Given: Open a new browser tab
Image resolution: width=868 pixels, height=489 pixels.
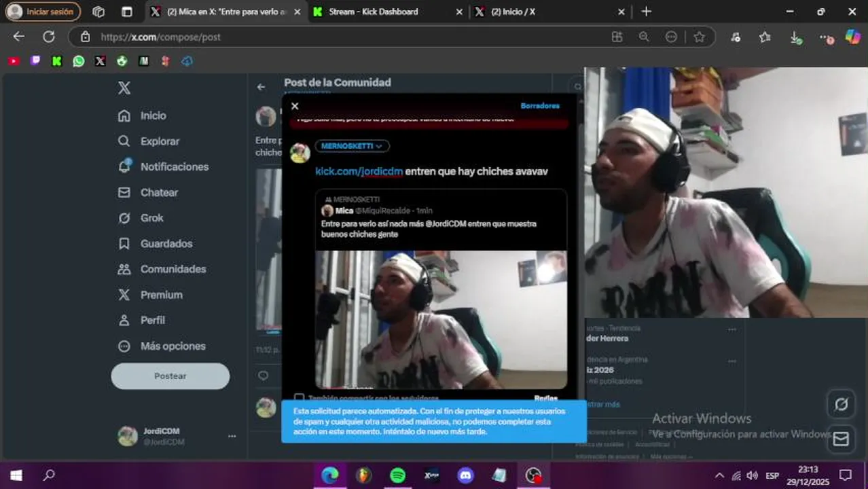Looking at the screenshot, I should tap(646, 12).
